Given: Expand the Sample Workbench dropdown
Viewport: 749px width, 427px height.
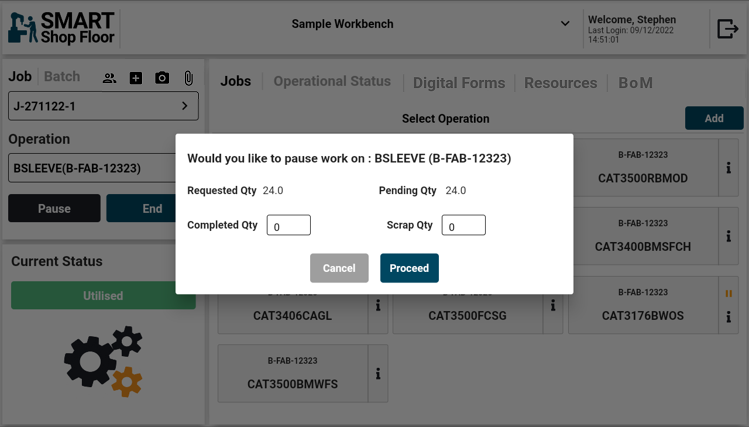Looking at the screenshot, I should click(565, 24).
